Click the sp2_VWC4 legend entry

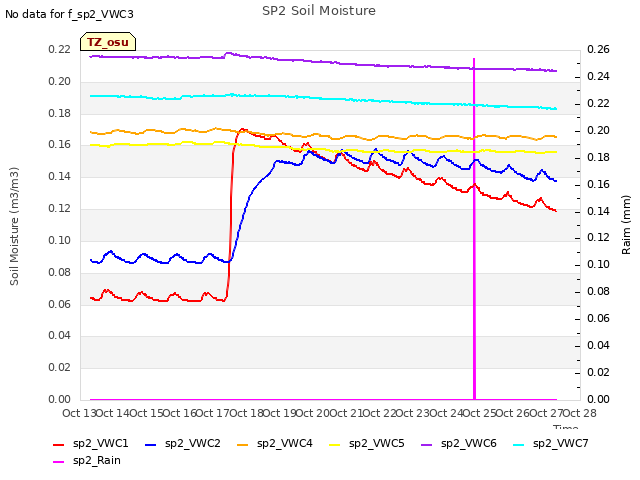[x=275, y=444]
